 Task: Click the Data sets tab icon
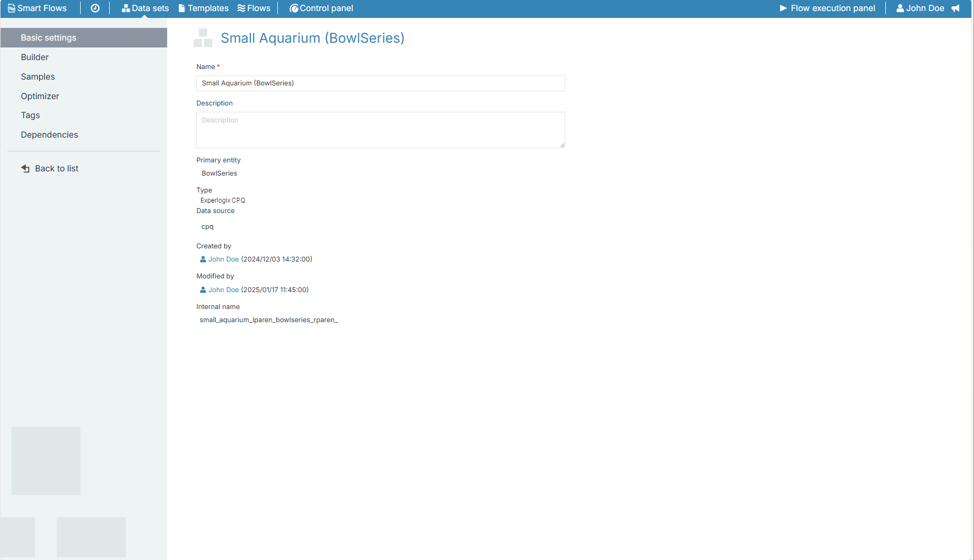126,8
